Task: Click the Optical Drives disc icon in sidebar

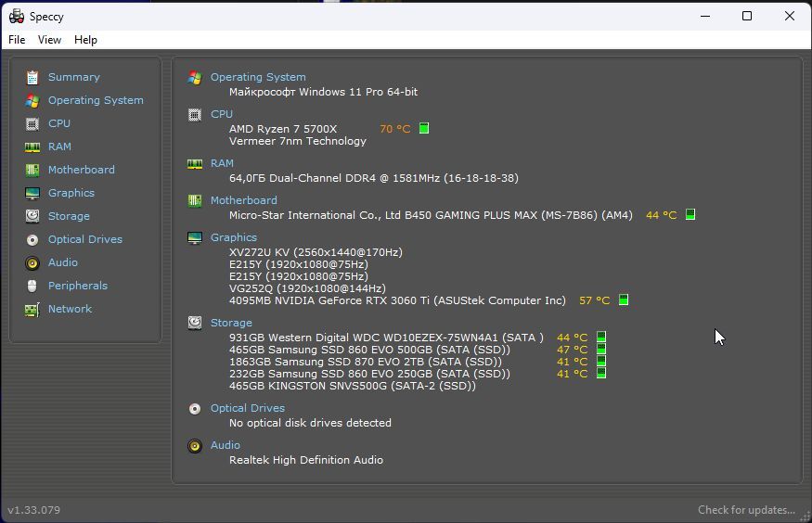Action: click(32, 239)
